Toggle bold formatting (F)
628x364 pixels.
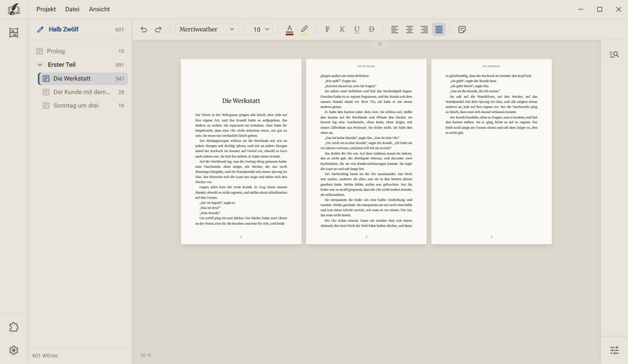point(327,29)
